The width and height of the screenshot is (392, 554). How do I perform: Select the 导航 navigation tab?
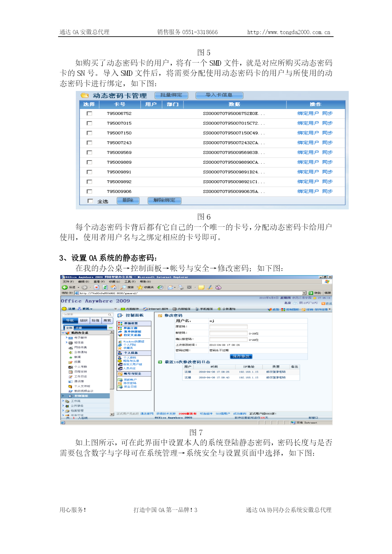pos(70,320)
